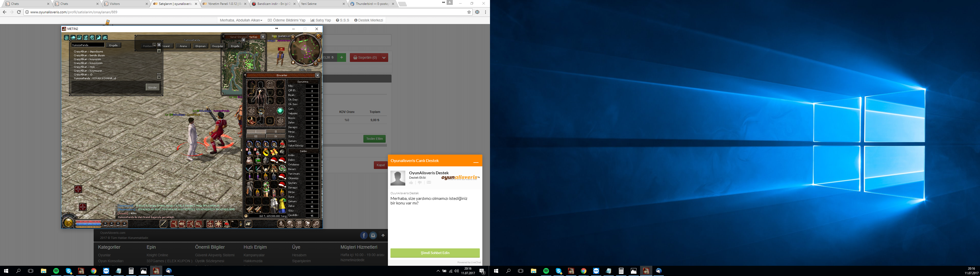
Task: Open the Calculator on the right monitor taskbar
Action: point(621,271)
